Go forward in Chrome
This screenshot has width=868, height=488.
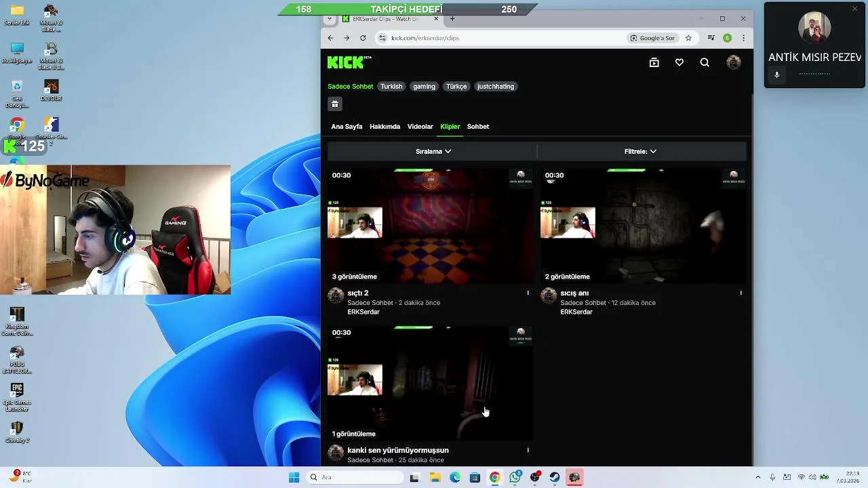pyautogui.click(x=347, y=38)
